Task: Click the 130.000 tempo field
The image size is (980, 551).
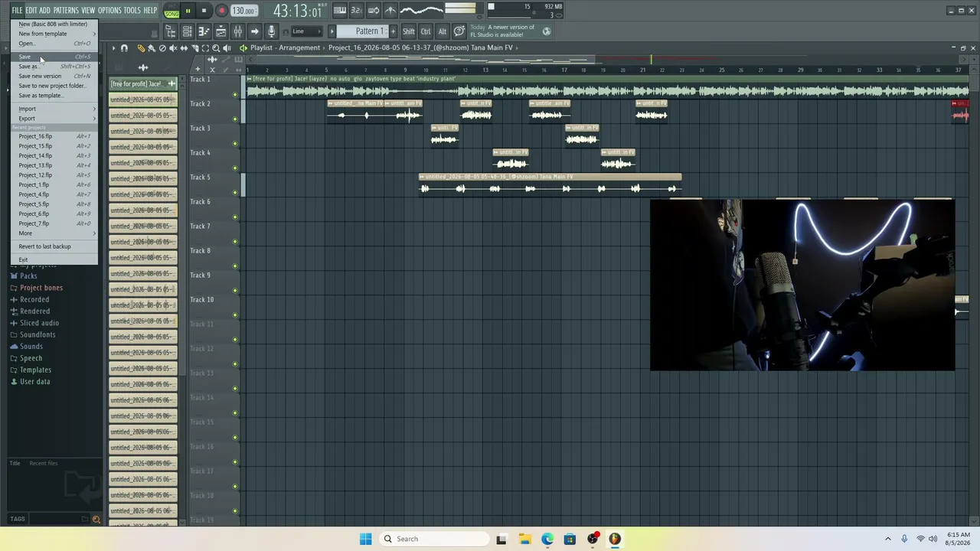Action: click(243, 11)
